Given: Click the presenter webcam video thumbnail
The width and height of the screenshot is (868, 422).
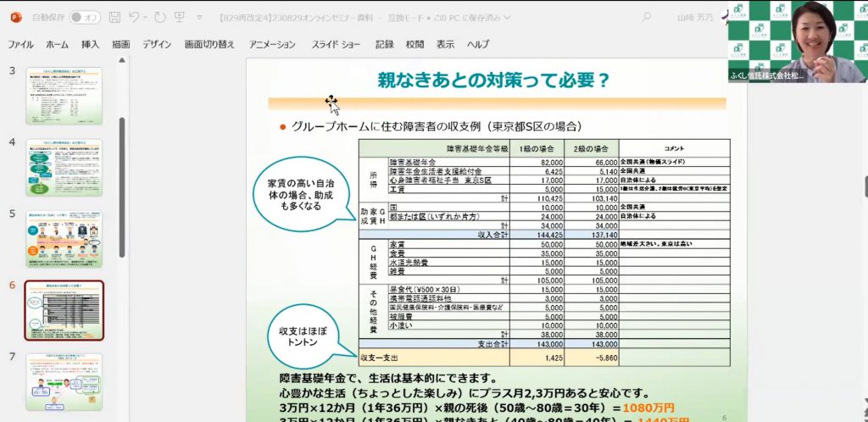Looking at the screenshot, I should click(x=798, y=42).
